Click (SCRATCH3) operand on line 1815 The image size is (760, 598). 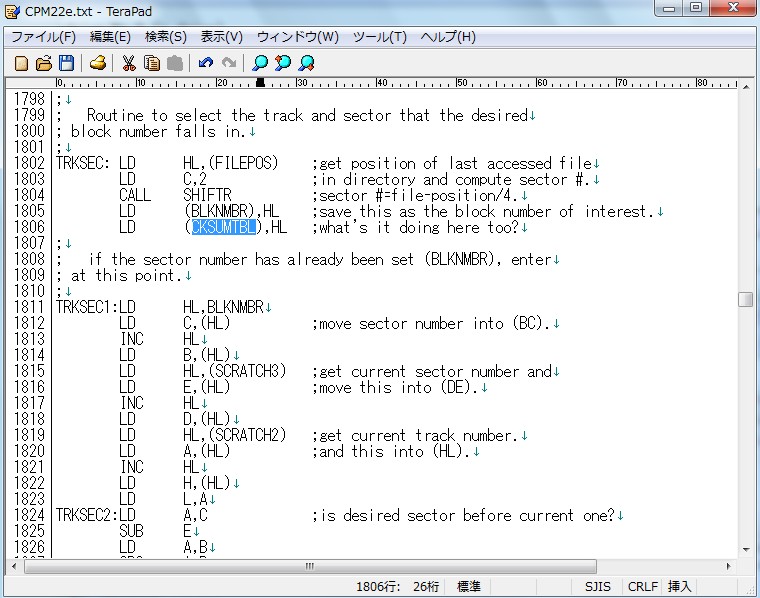point(247,371)
